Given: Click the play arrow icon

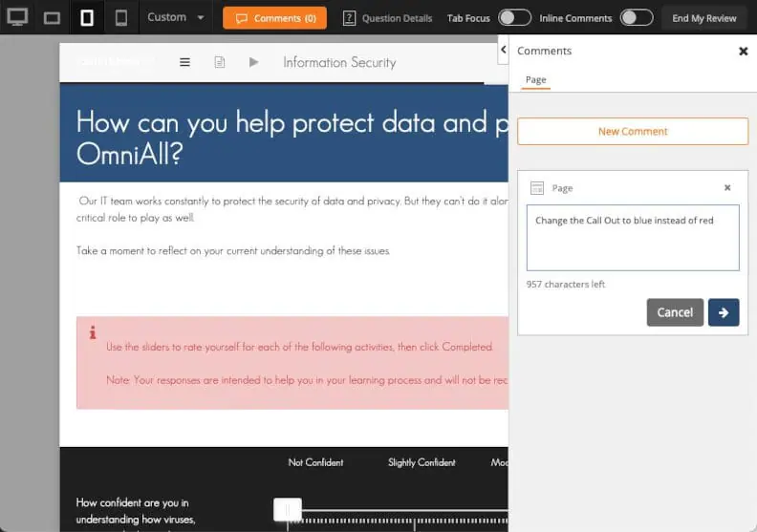Looking at the screenshot, I should [x=253, y=62].
